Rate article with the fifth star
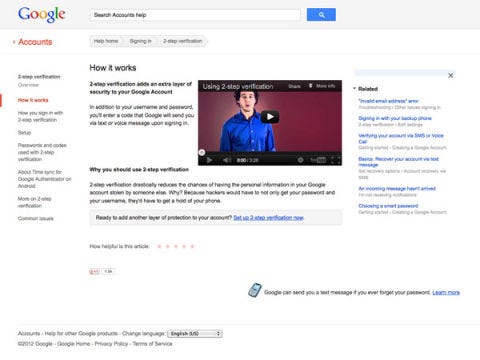The image size is (480, 360). (192, 247)
